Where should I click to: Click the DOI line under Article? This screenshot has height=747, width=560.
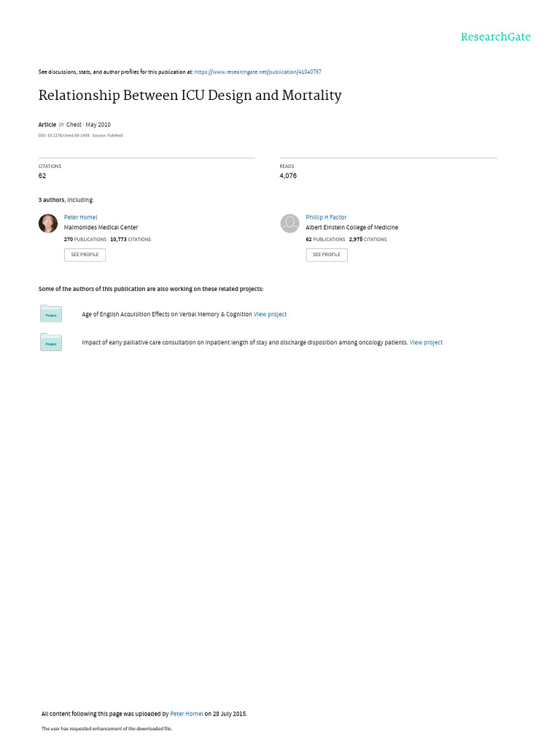(80, 135)
